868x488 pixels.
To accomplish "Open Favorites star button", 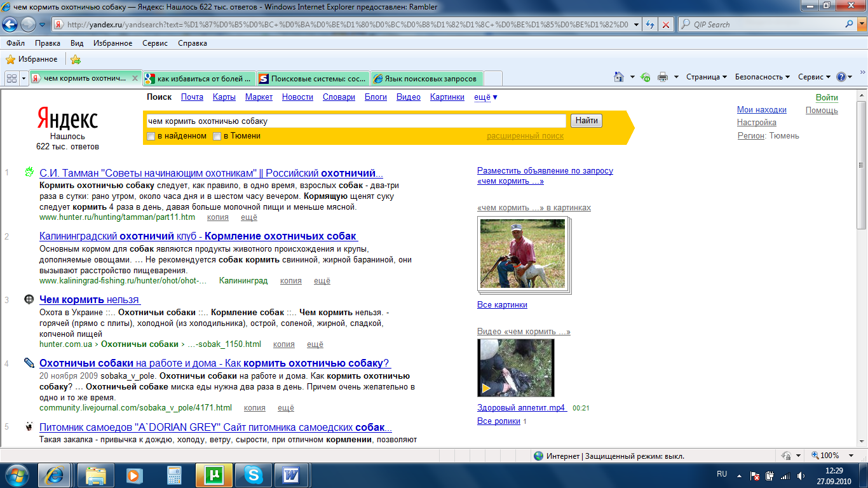I will click(31, 59).
